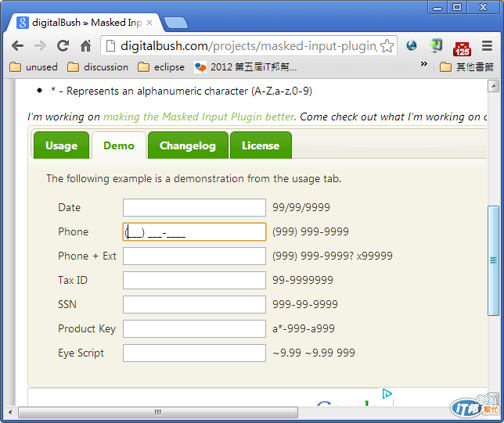Select the a*-999-a999 mask text

(304, 328)
